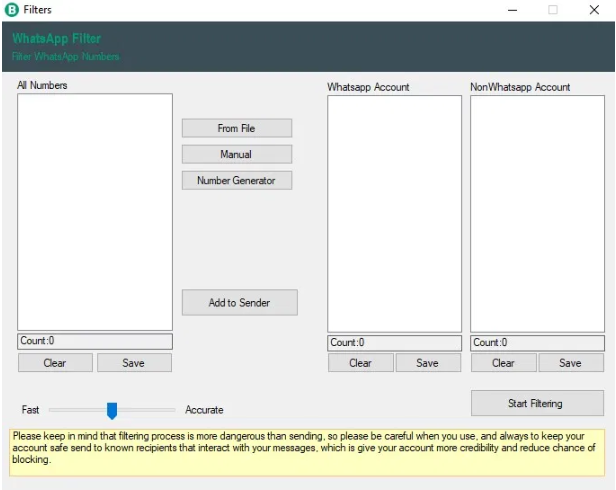
Task: Click the Fast/Accurate slider thumb
Action: click(x=112, y=411)
